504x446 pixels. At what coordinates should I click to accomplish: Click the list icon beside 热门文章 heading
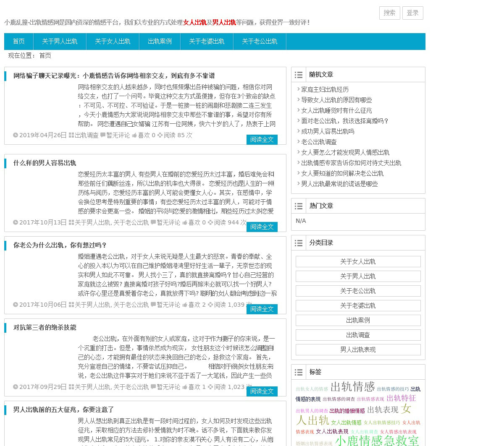299,206
